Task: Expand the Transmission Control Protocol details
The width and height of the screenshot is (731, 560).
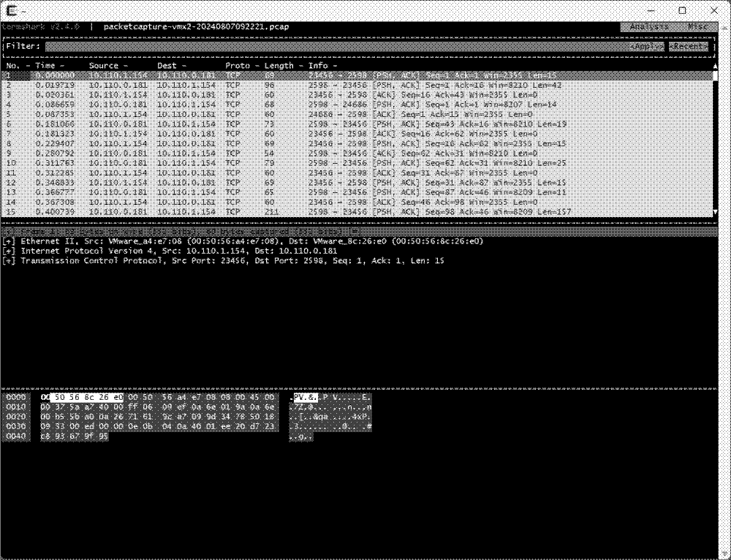Action: [9, 260]
